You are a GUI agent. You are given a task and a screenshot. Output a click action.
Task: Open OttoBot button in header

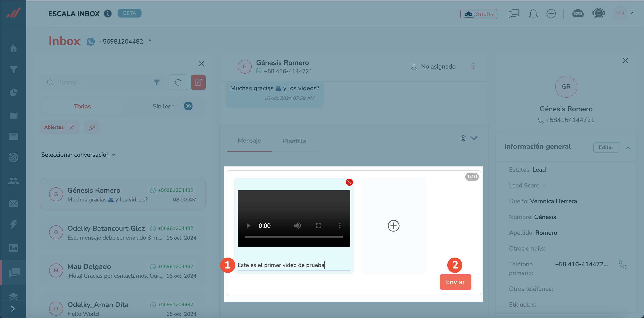[478, 14]
